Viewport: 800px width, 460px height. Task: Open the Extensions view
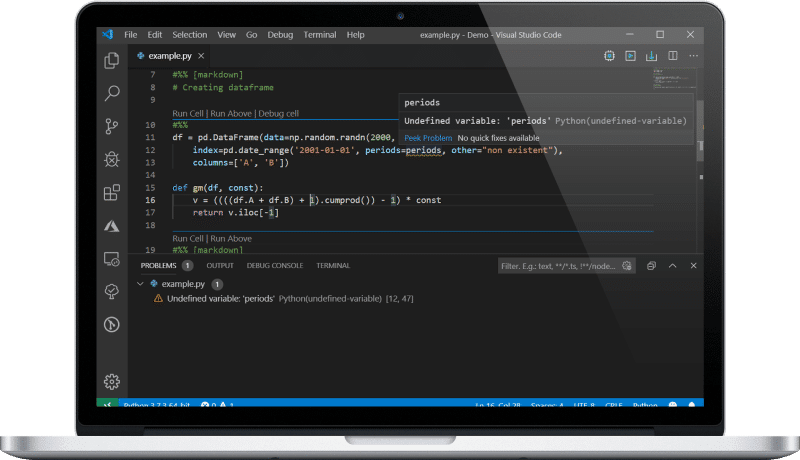tap(112, 192)
